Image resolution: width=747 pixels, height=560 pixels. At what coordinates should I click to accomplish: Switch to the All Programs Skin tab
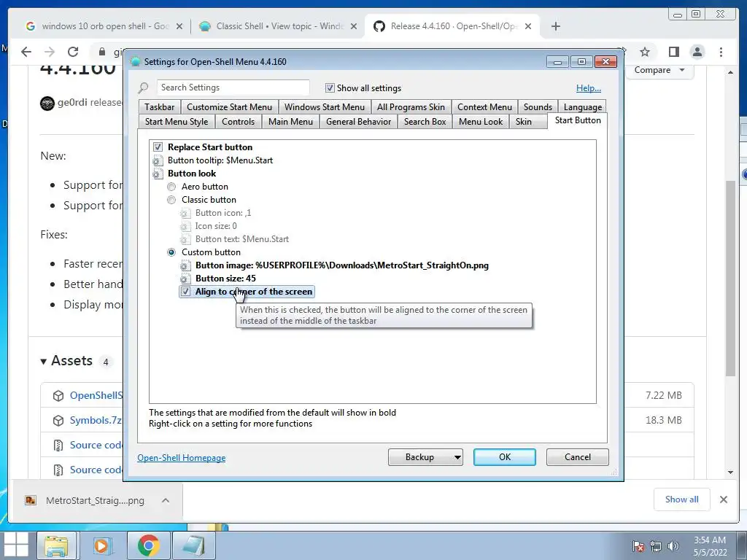pos(411,107)
